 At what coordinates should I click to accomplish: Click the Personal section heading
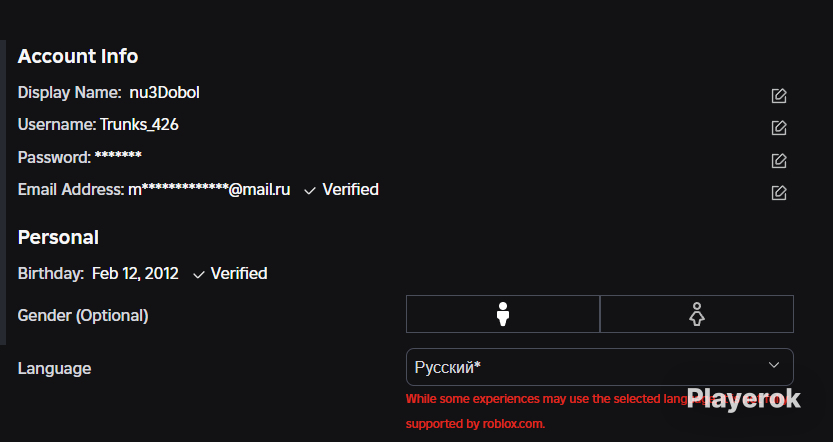(58, 237)
